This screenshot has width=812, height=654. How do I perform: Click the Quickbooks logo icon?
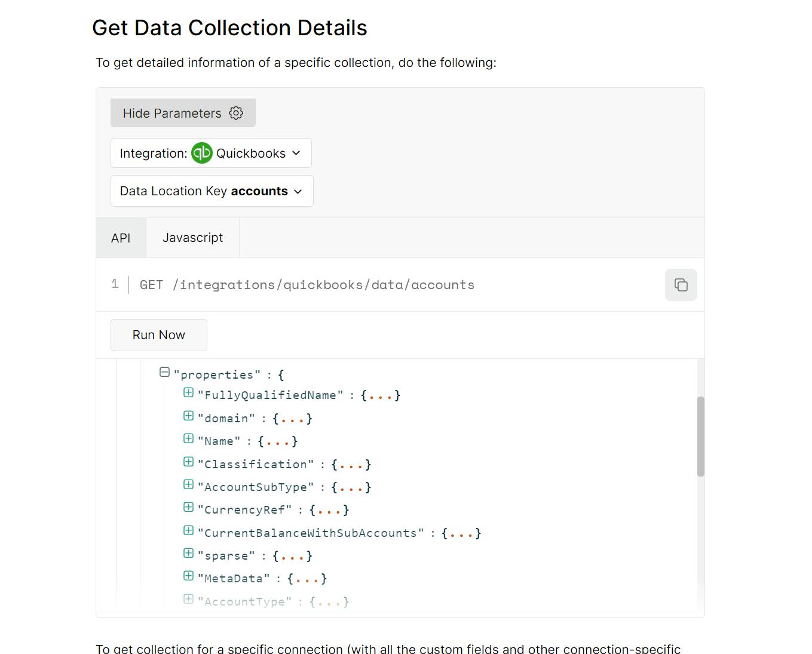(x=202, y=153)
